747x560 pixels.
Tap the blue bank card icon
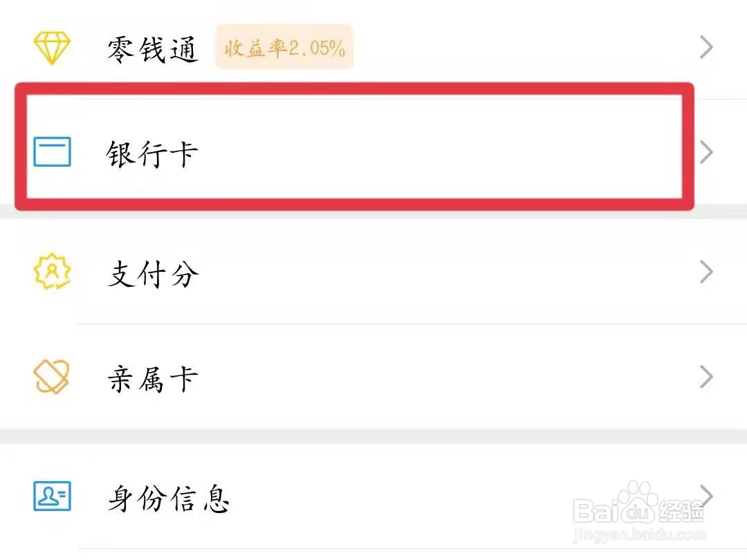53,152
